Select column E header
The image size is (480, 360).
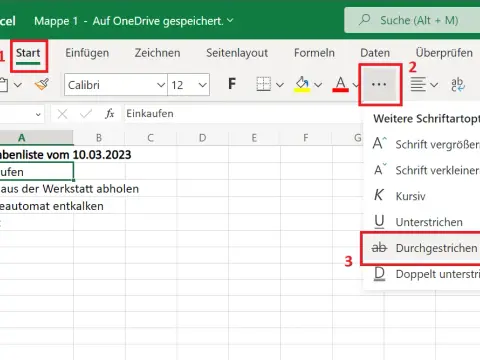click(254, 138)
